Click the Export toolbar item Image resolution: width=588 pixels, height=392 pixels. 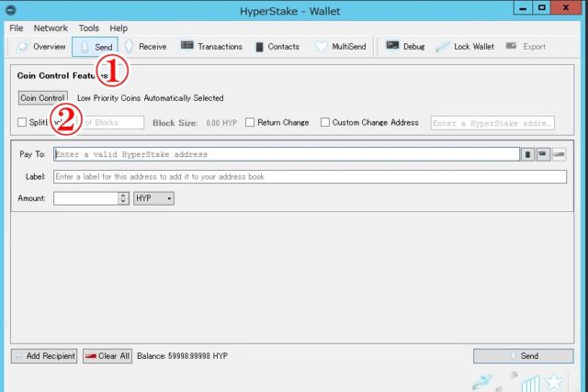point(526,47)
